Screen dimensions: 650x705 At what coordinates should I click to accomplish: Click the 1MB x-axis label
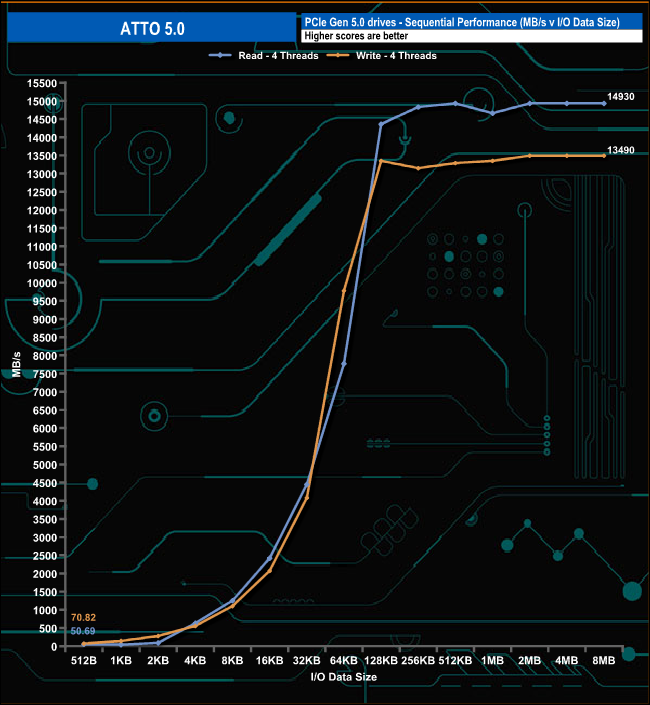point(492,662)
